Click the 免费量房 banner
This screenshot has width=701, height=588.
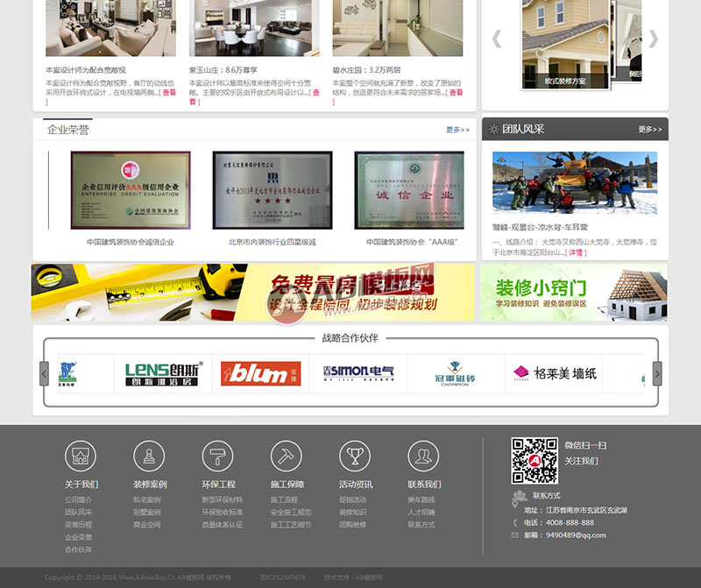pyautogui.click(x=253, y=292)
